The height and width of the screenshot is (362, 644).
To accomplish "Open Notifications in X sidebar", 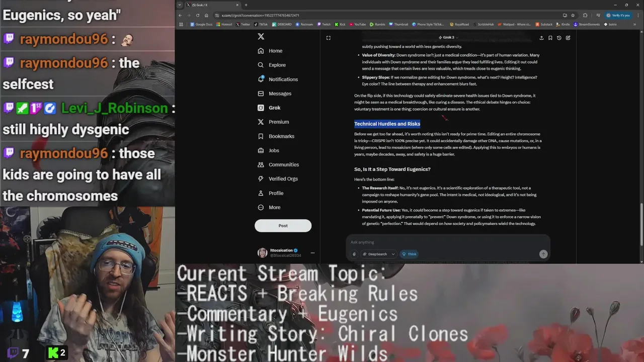I will point(277,79).
